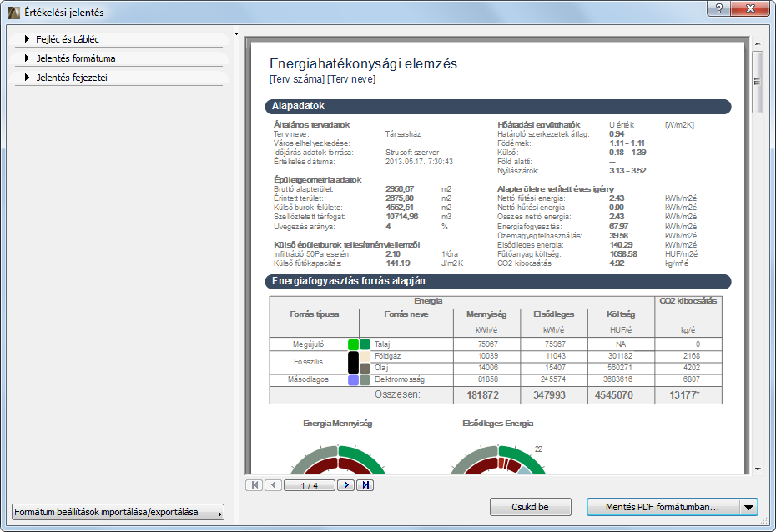Image resolution: width=776 pixels, height=532 pixels.
Task: Click the Társasház plan name value
Action: 403,134
